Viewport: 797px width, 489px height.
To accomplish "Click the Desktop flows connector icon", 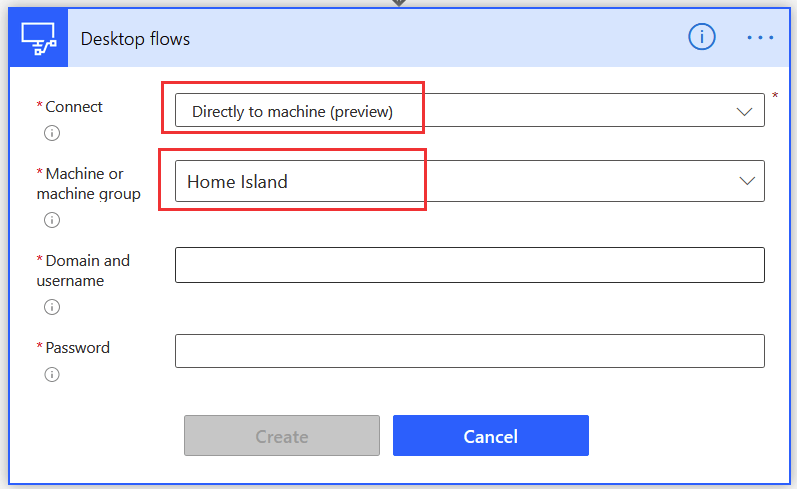I will pos(39,38).
